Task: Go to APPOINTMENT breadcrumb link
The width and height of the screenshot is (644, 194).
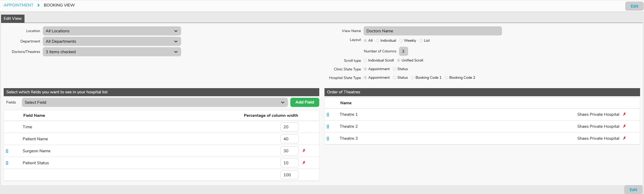Action: (x=19, y=5)
